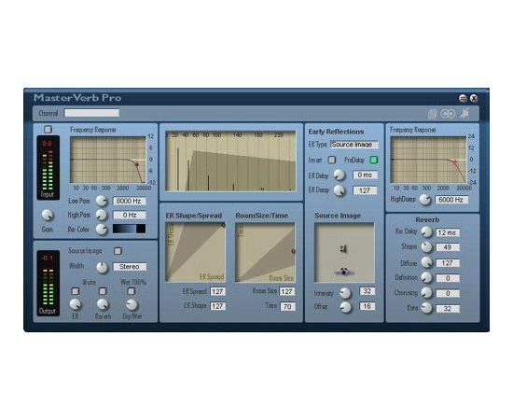Click the Diffuse knob
This screenshot has height=420, width=513.
coord(426,262)
